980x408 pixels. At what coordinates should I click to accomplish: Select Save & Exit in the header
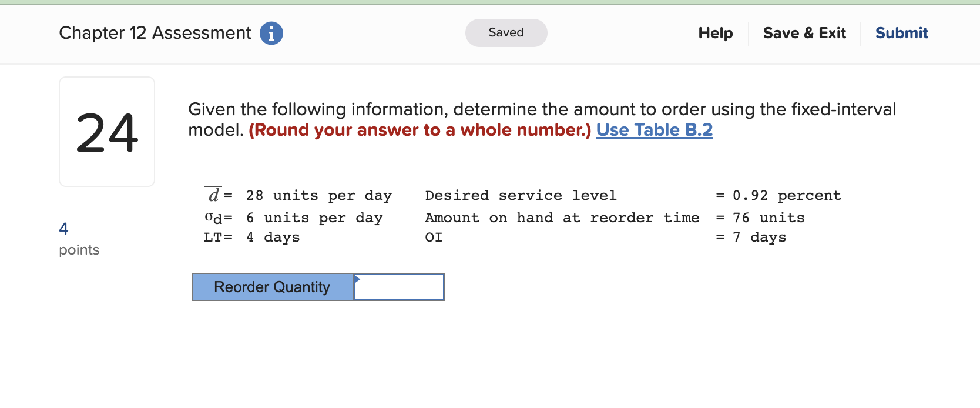pos(804,34)
